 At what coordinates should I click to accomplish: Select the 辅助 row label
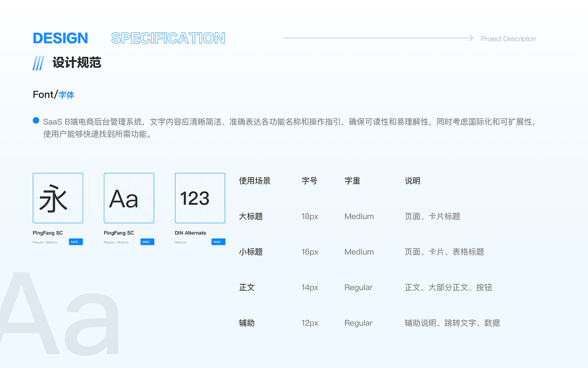pos(247,323)
